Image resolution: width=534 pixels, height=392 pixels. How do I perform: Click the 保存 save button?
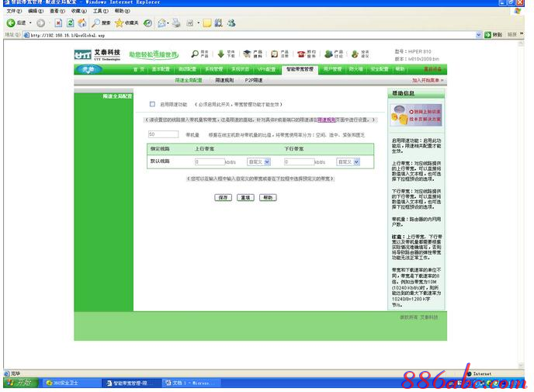224,198
